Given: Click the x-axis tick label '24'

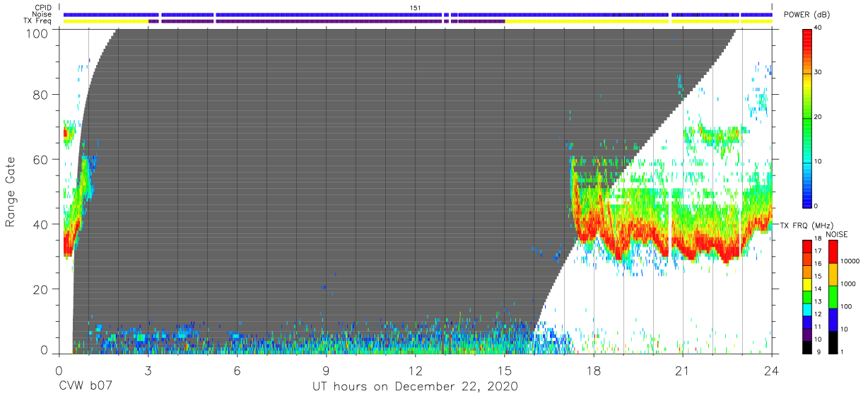Looking at the screenshot, I should pos(772,370).
